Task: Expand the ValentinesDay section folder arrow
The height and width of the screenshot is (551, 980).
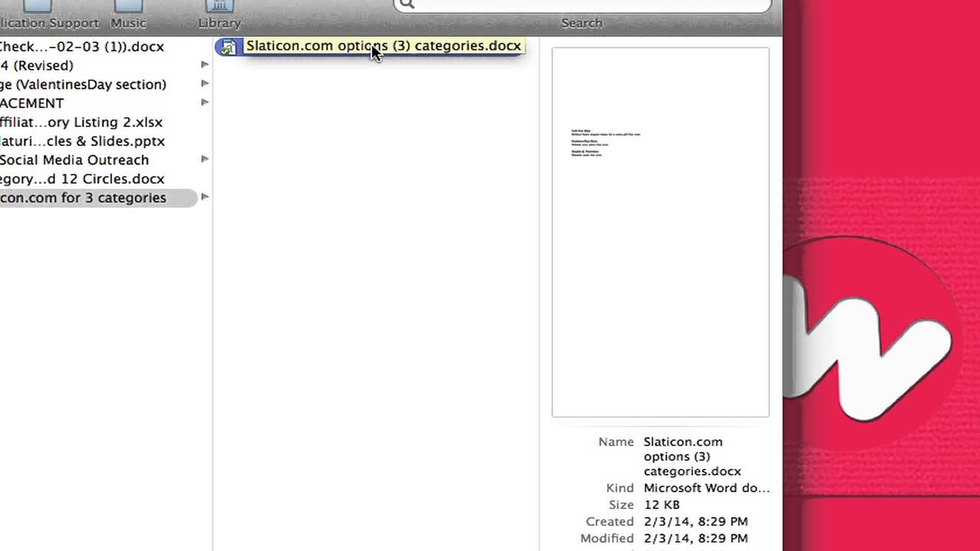Action: click(204, 83)
